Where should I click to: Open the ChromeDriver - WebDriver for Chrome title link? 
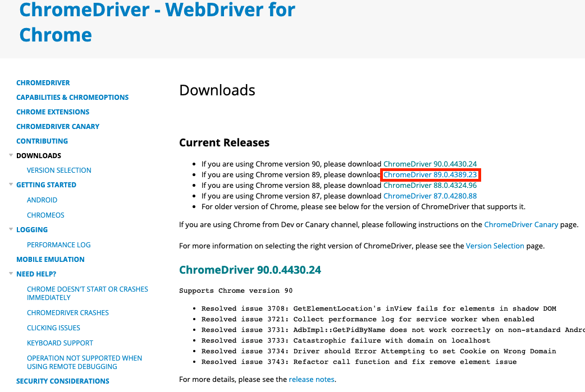tap(157, 22)
